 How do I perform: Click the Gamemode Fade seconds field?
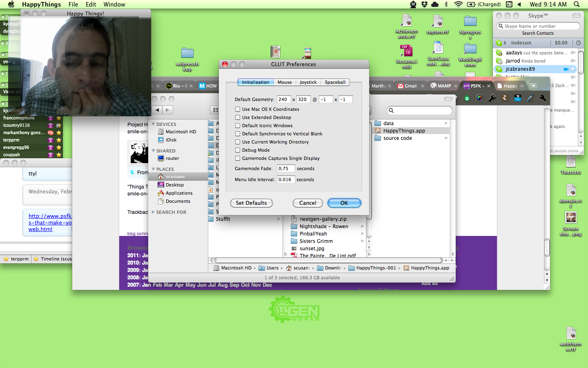pos(285,168)
